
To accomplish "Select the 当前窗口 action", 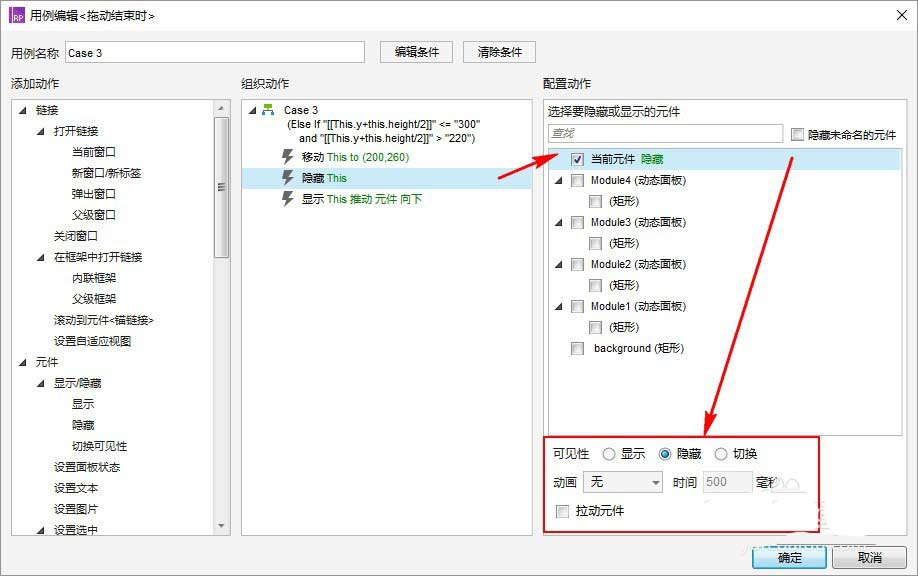I will [94, 152].
